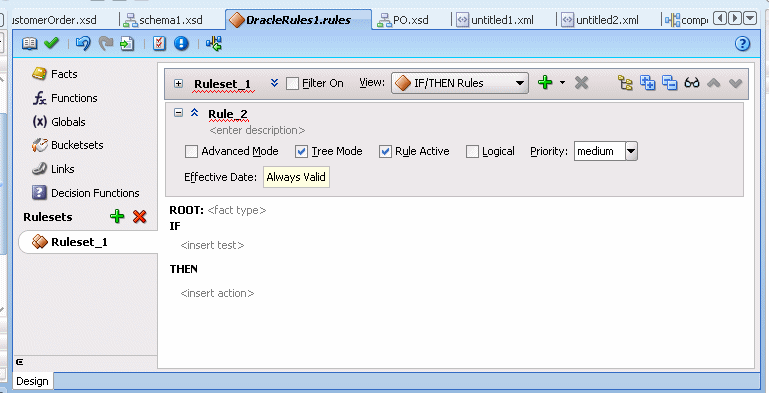769x393 pixels.
Task: Click the Rule_2 rule name
Action: click(x=228, y=114)
